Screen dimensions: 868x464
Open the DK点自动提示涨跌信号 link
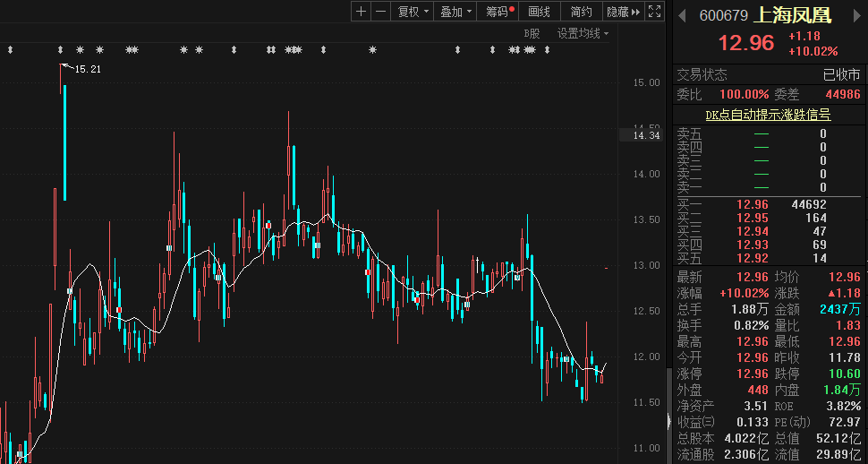coord(768,115)
